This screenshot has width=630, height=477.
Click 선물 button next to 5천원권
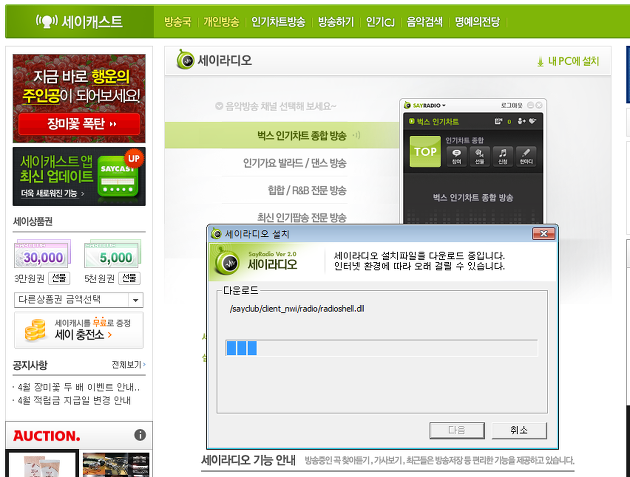(x=129, y=278)
